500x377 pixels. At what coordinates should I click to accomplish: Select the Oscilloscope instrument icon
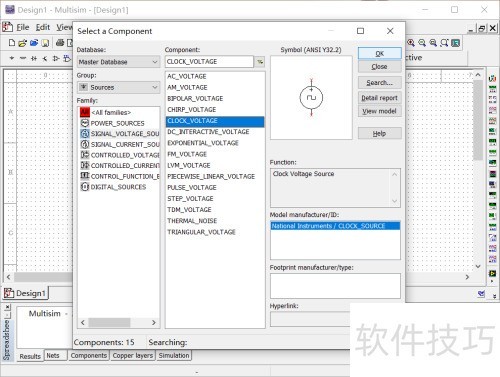(492, 110)
